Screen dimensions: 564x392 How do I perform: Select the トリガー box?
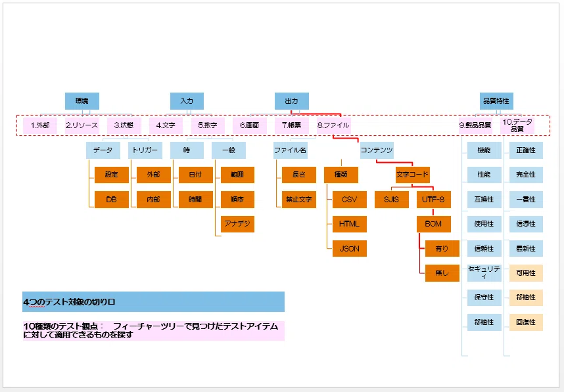145,150
